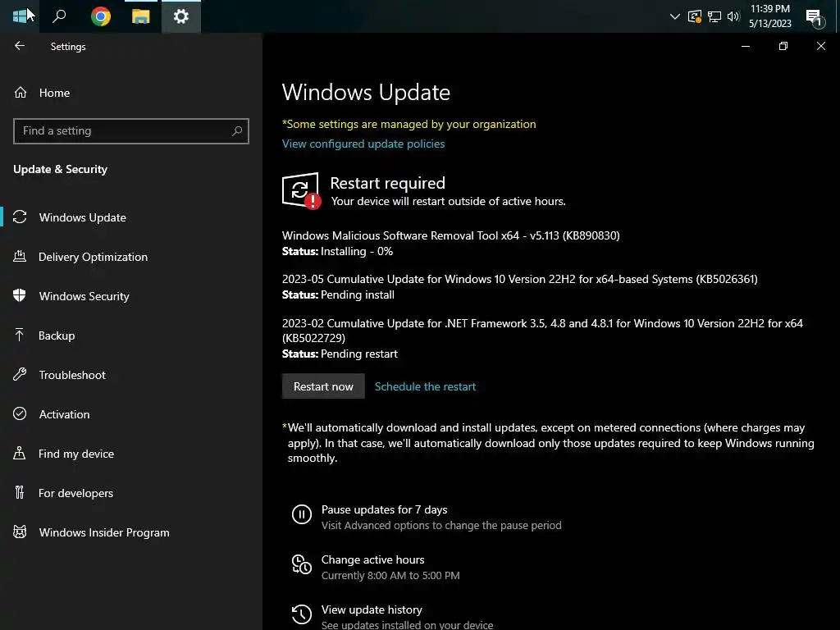The width and height of the screenshot is (840, 630).
Task: Click the Troubleshoot wrench icon
Action: click(20, 374)
